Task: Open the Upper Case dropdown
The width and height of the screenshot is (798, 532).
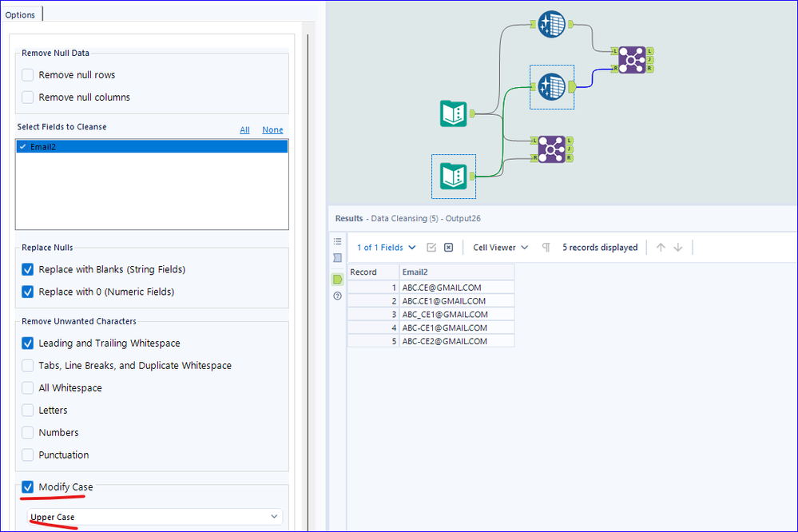Action: coord(154,517)
